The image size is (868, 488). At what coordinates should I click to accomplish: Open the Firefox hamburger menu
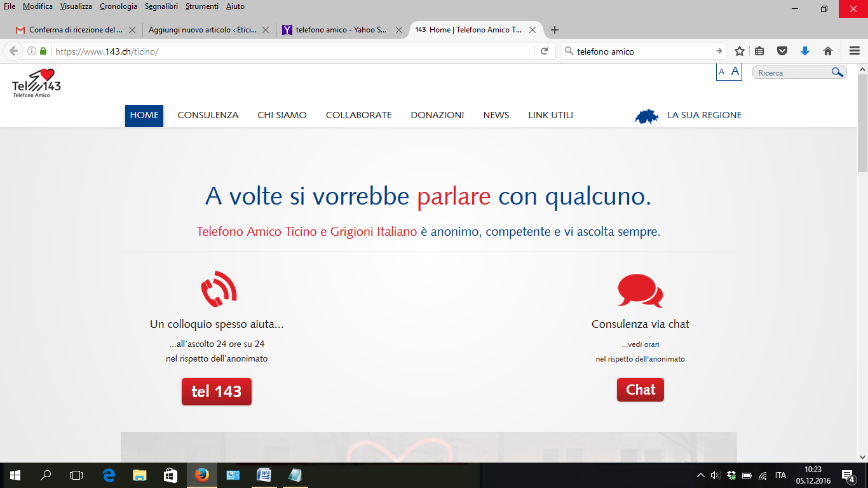(x=855, y=51)
